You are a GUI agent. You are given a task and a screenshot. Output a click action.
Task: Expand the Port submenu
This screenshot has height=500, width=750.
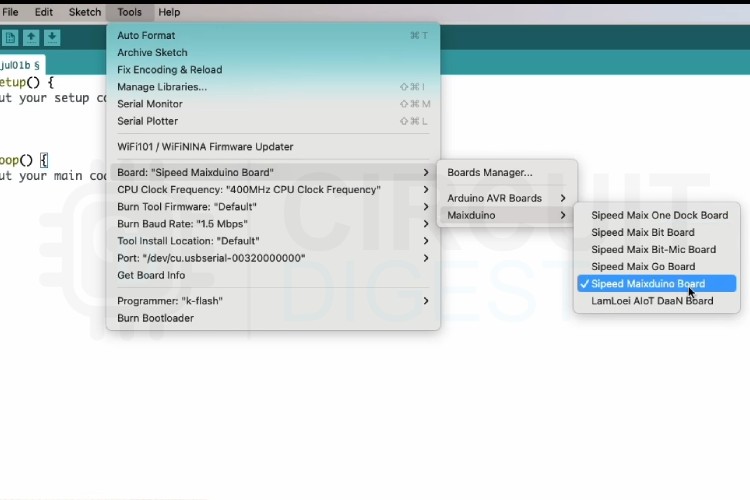click(x=273, y=258)
